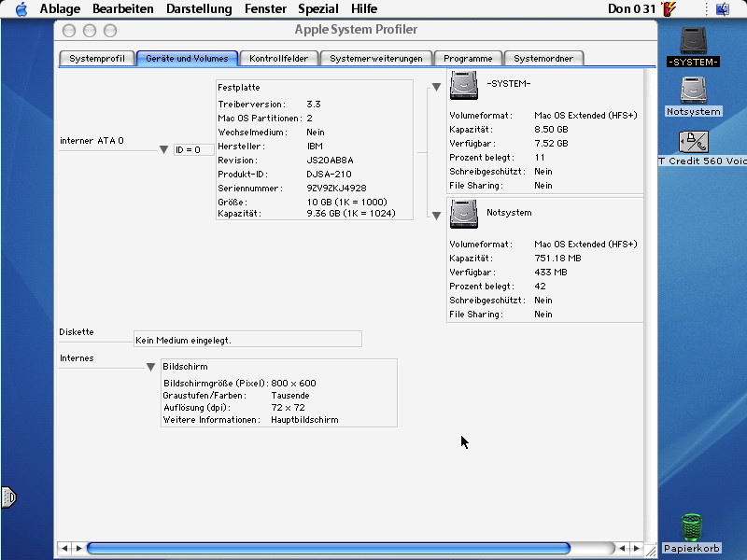Switch to the Kontrollfelder tab
747x560 pixels.
point(278,59)
